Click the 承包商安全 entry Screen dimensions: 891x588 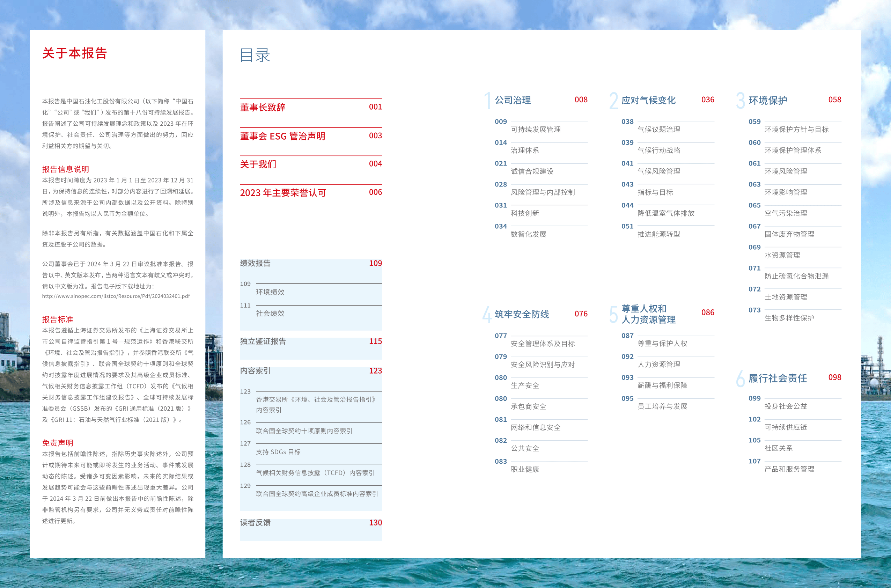tap(528, 407)
